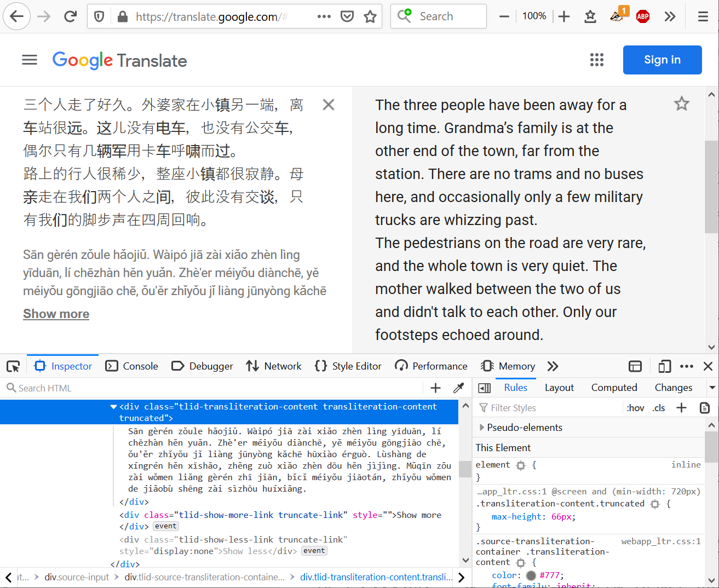Open the hidden tools chevron in devtools tab bar
719x588 pixels.
pos(553,366)
